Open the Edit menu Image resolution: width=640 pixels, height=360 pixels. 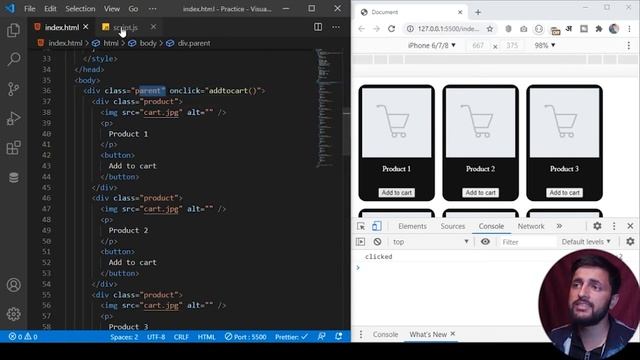[x=50, y=9]
